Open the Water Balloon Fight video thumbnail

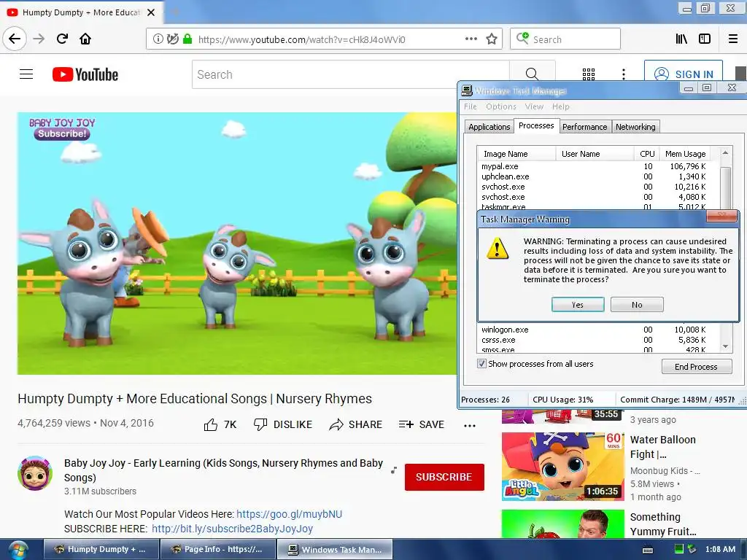point(562,466)
